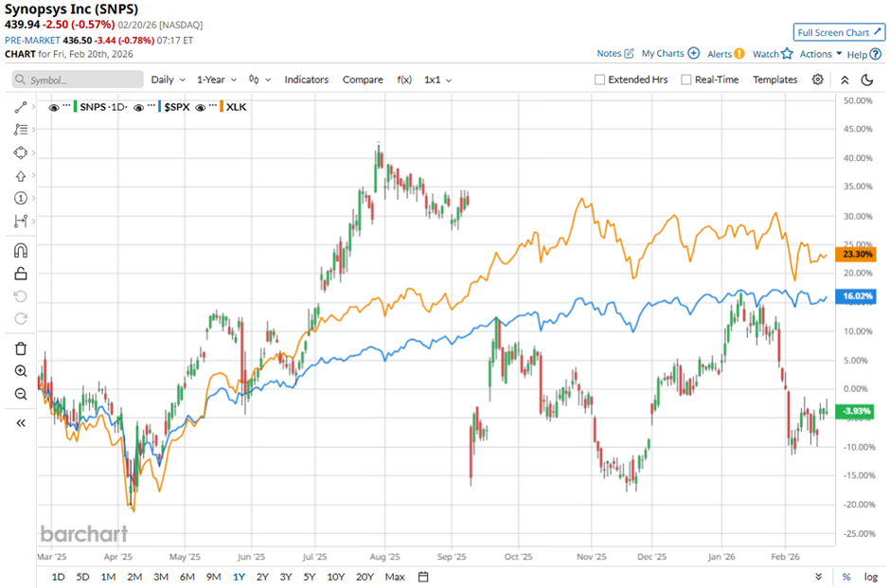Zoom in using the magnifier plus icon

[21, 371]
